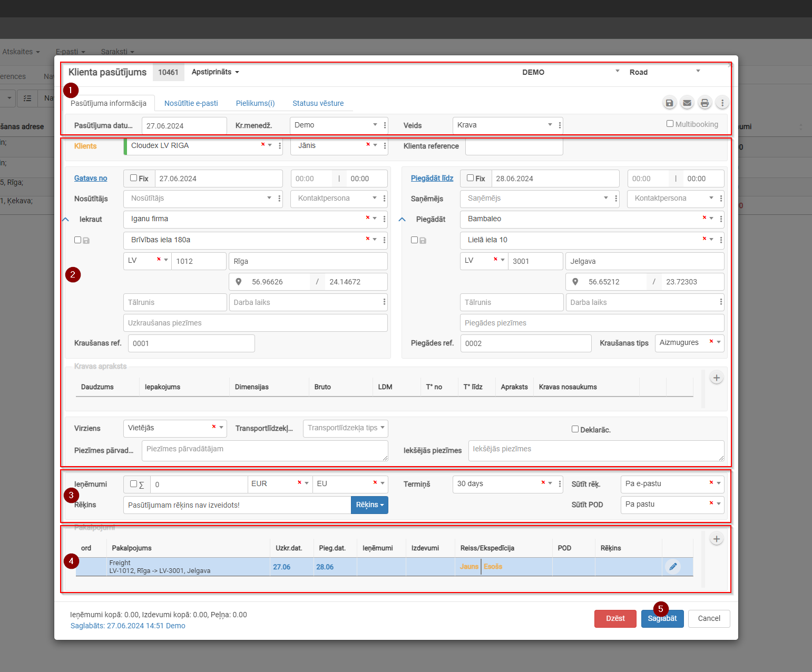Clear Lielā iela 10 address with red x
The height and width of the screenshot is (672, 812).
pos(705,239)
